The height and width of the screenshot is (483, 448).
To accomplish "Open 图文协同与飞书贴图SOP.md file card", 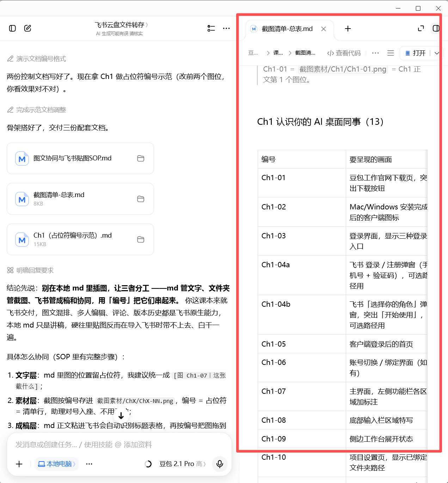I will (x=80, y=158).
